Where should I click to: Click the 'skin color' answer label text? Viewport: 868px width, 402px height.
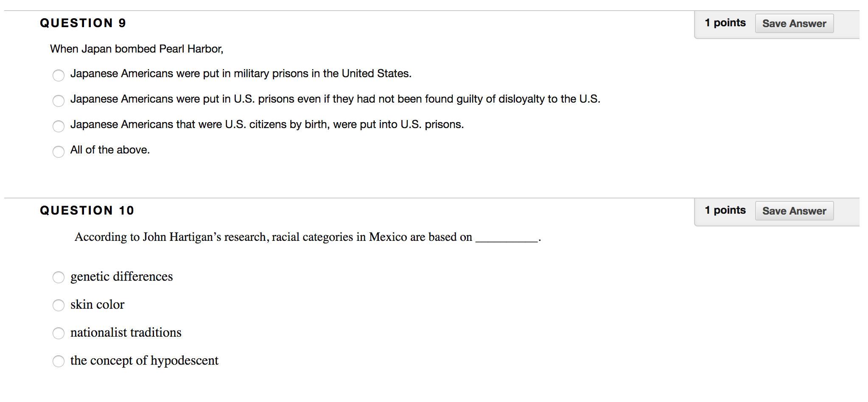(97, 304)
